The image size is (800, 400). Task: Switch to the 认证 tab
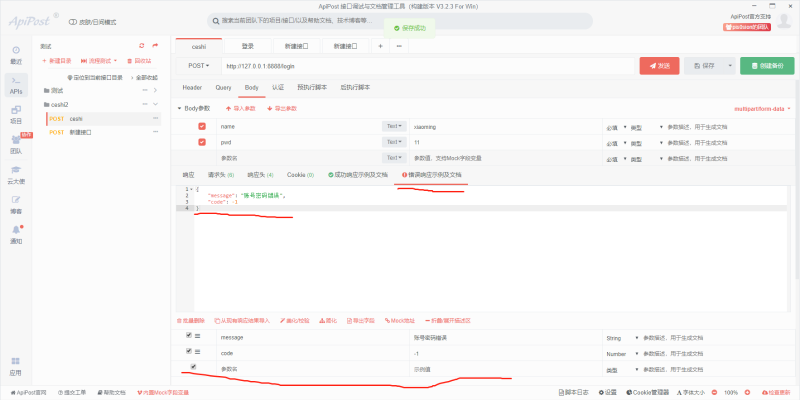tap(278, 88)
